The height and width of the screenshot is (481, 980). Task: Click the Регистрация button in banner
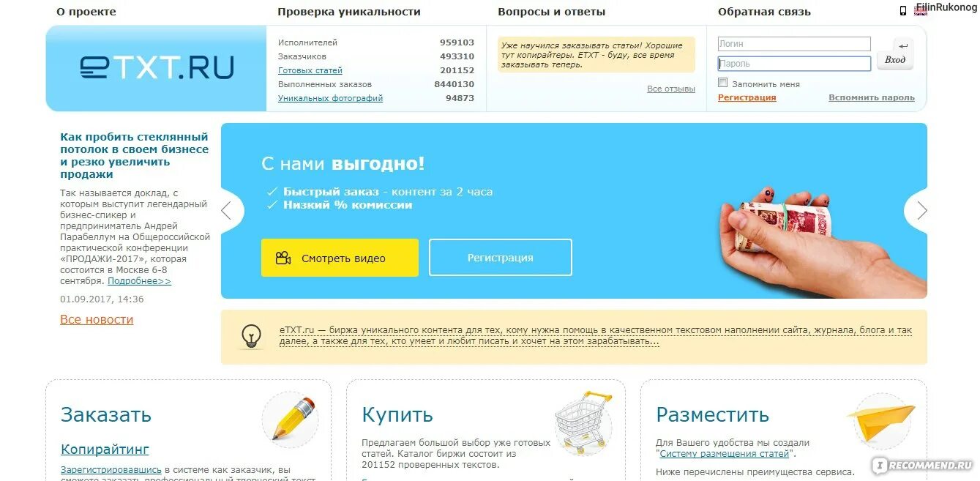(501, 258)
